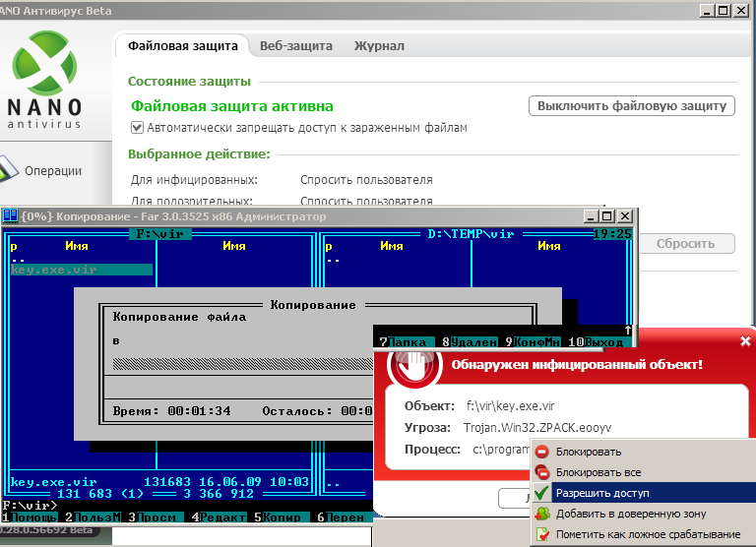
Task: Select Разрешить доступ menu entry
Action: [x=601, y=493]
